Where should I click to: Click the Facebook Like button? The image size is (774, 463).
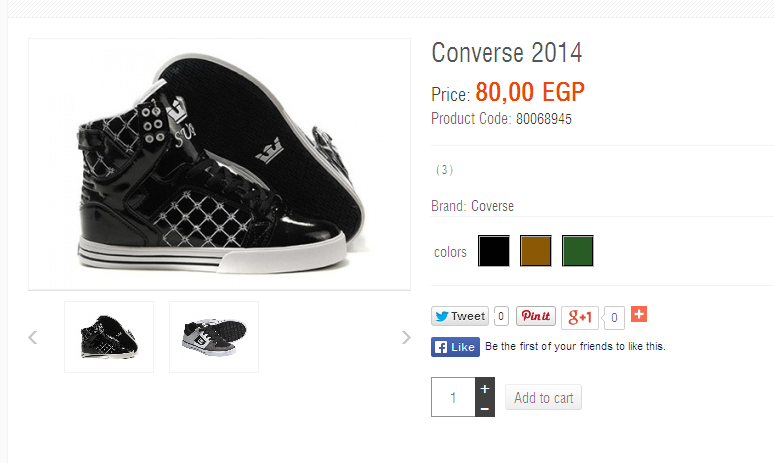coord(456,347)
